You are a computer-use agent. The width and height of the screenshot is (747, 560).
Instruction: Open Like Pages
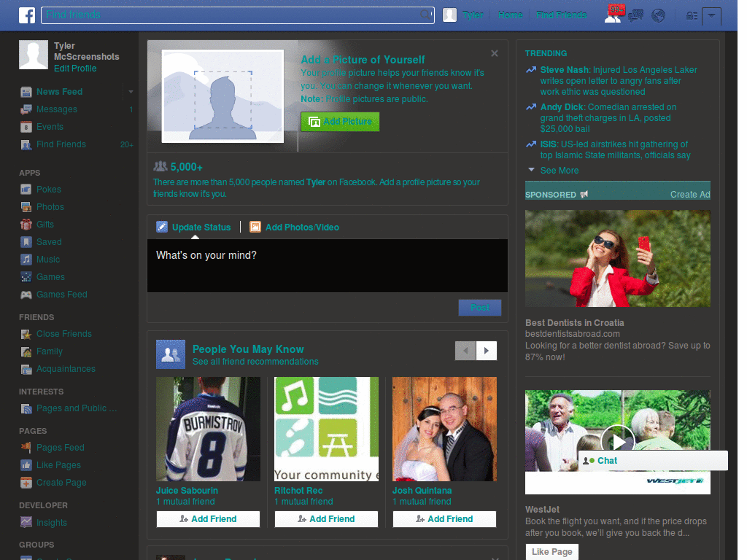58,465
